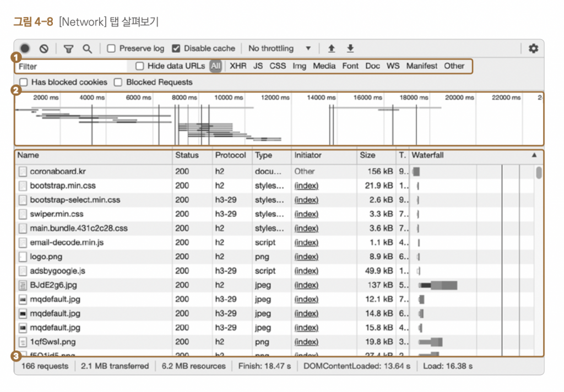
Task: Open (index) initiator of swiper.min.css
Action: (306, 214)
